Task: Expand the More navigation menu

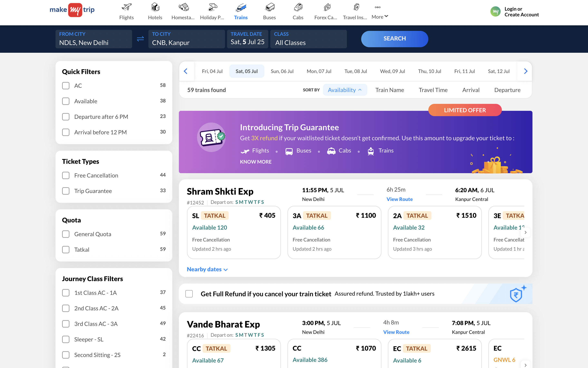Action: (x=380, y=13)
